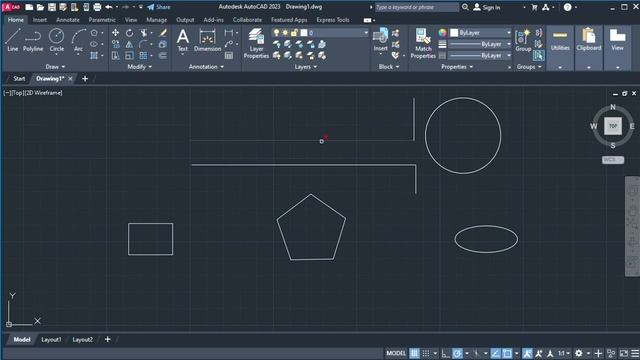Choose the Rotate tool in Modify panel
Screen dimensions: 640x360
tap(129, 33)
